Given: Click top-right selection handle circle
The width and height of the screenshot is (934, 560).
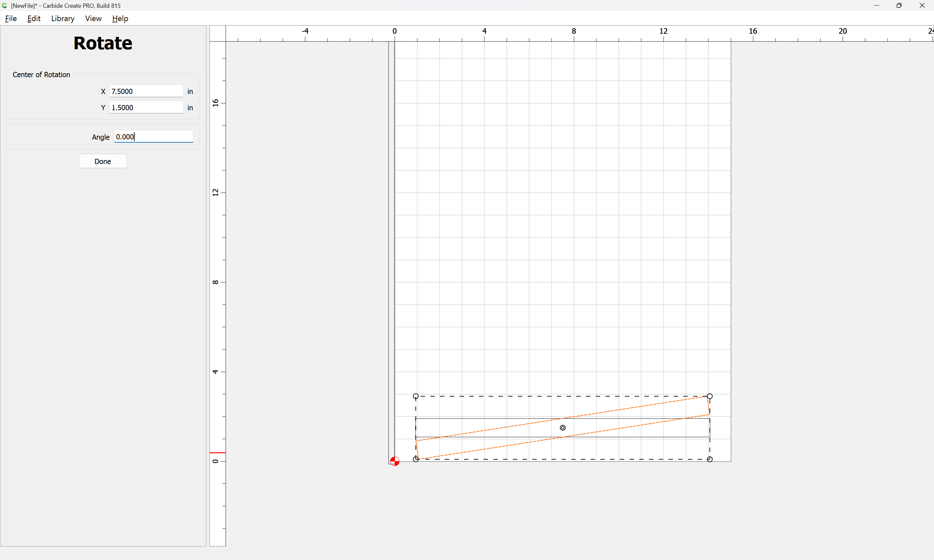Looking at the screenshot, I should click(x=710, y=396).
